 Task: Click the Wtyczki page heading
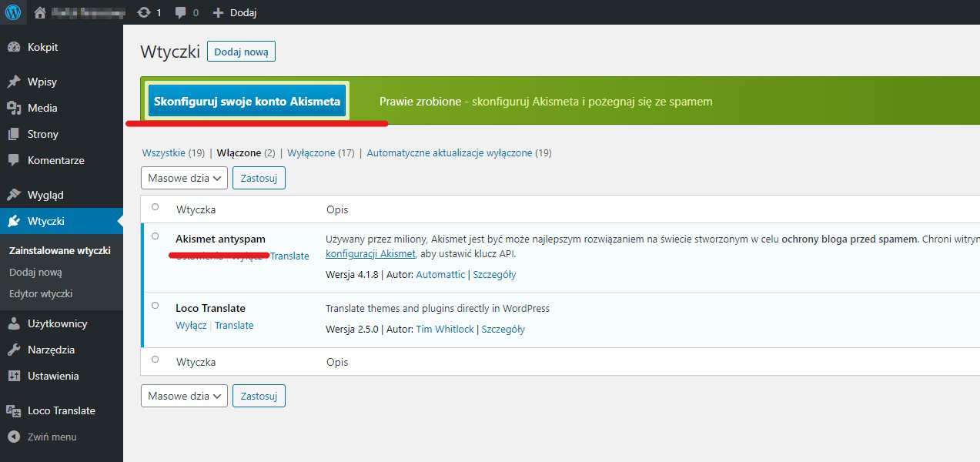170,52
